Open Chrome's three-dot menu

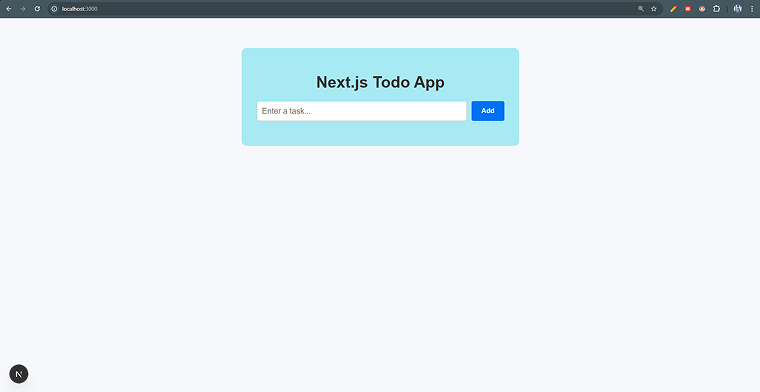[x=752, y=9]
